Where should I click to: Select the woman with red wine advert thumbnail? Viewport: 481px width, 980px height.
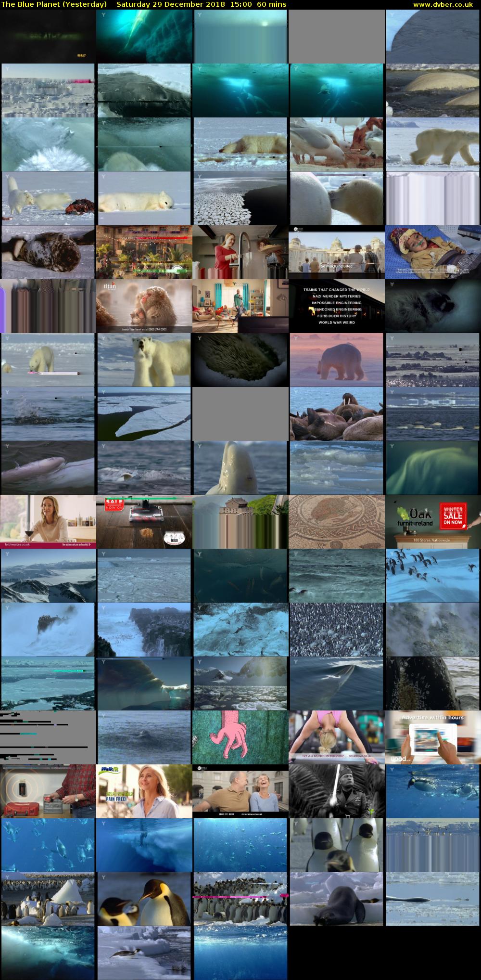[x=48, y=522]
